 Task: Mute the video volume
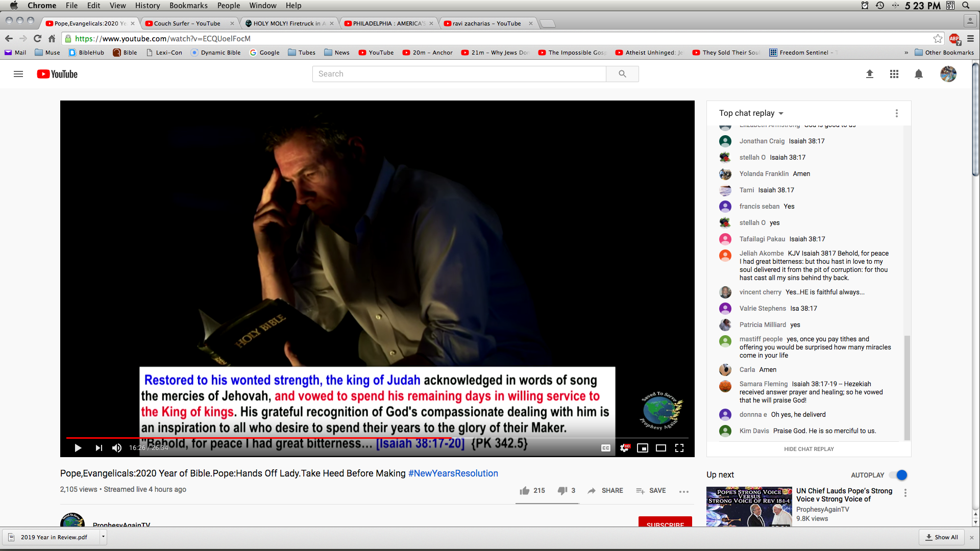click(x=117, y=448)
